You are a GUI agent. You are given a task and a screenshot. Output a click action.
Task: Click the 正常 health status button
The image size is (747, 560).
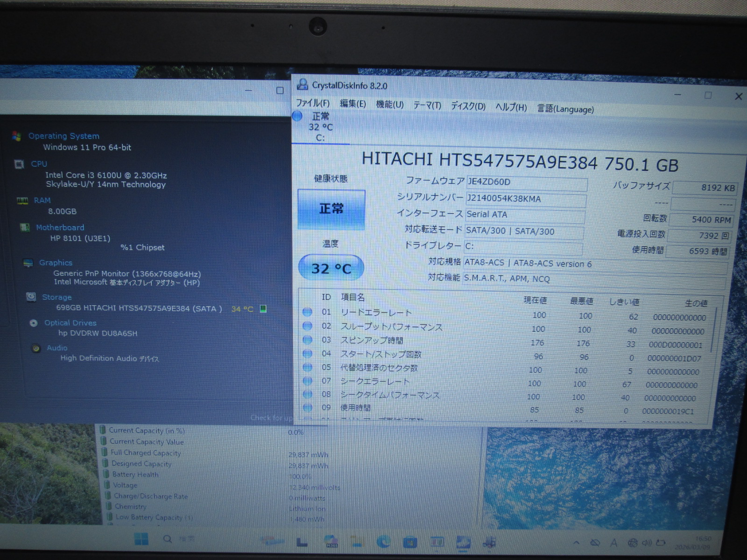(x=331, y=209)
